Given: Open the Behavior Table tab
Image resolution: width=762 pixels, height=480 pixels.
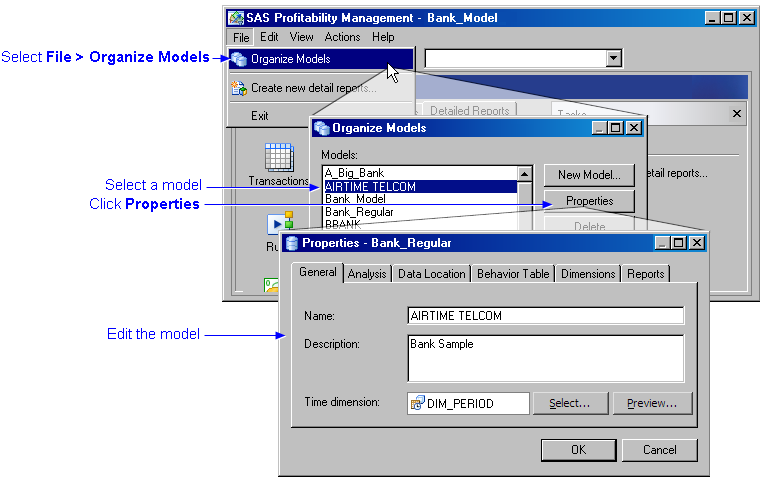Looking at the screenshot, I should 513,274.
